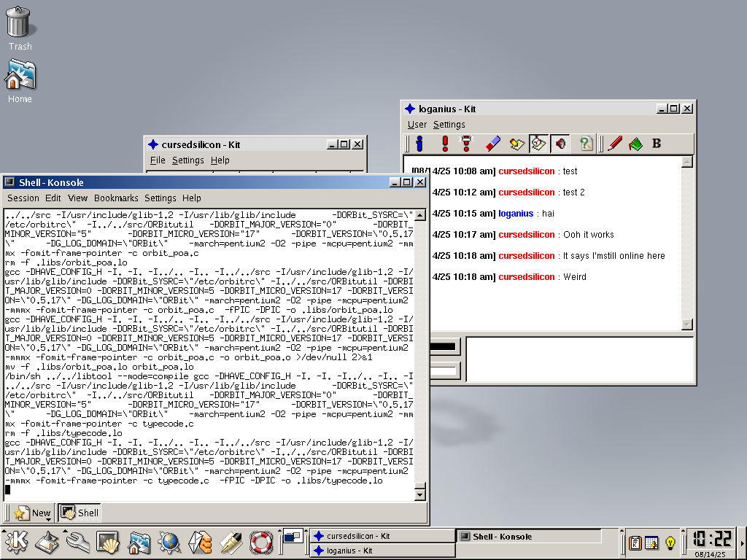Click the Shell session tab button

[80, 513]
